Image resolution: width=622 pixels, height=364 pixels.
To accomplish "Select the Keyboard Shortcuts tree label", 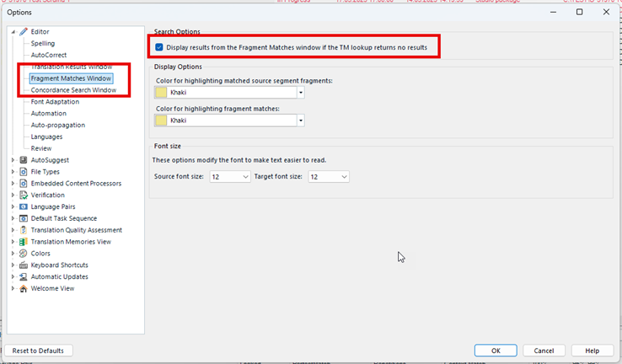I will pos(60,265).
